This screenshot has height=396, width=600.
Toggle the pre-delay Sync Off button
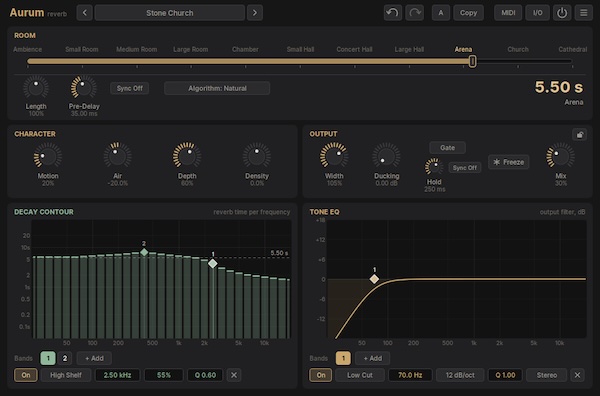point(130,88)
